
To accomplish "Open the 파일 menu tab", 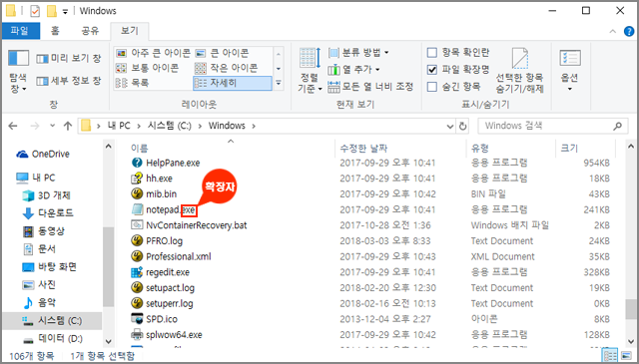I will coord(20,31).
